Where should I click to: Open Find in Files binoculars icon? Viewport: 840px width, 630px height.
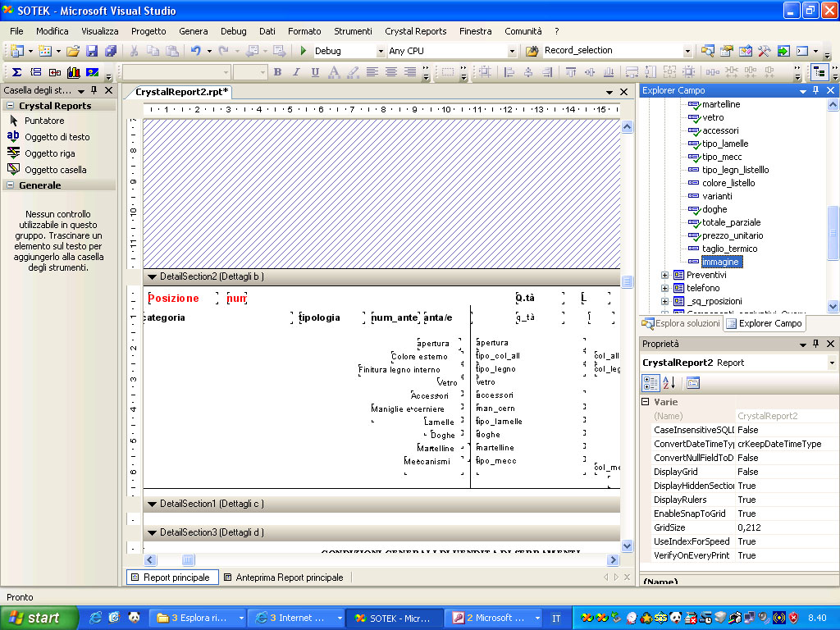(532, 51)
